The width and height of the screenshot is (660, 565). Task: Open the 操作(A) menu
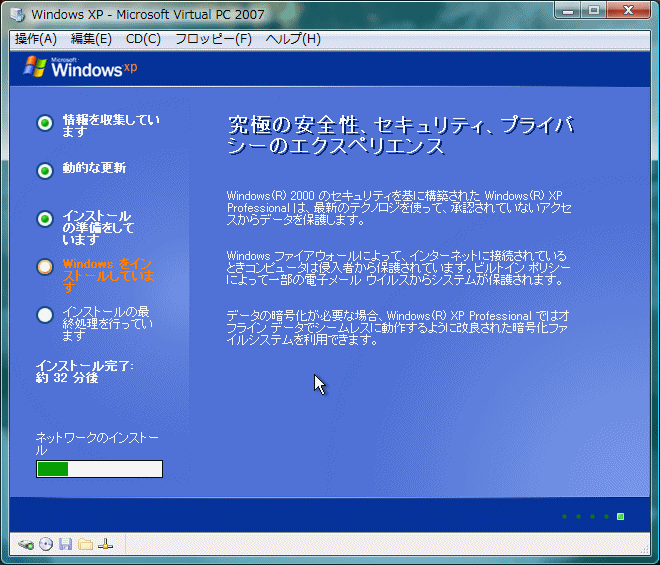click(x=35, y=39)
